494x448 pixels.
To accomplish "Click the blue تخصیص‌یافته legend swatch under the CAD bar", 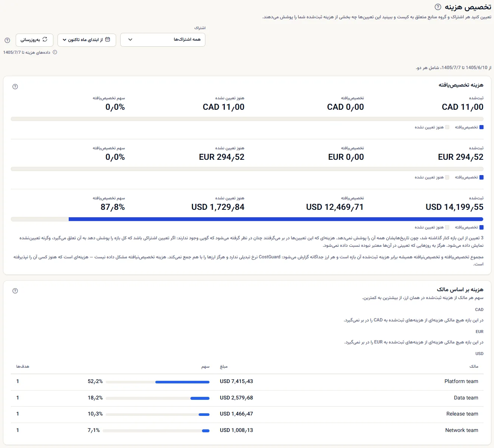I will [x=481, y=127].
